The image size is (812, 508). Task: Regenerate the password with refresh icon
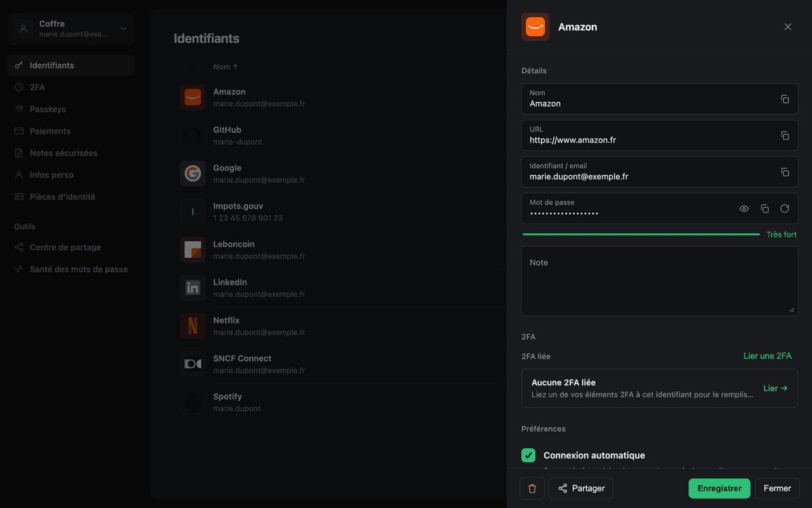pos(785,209)
